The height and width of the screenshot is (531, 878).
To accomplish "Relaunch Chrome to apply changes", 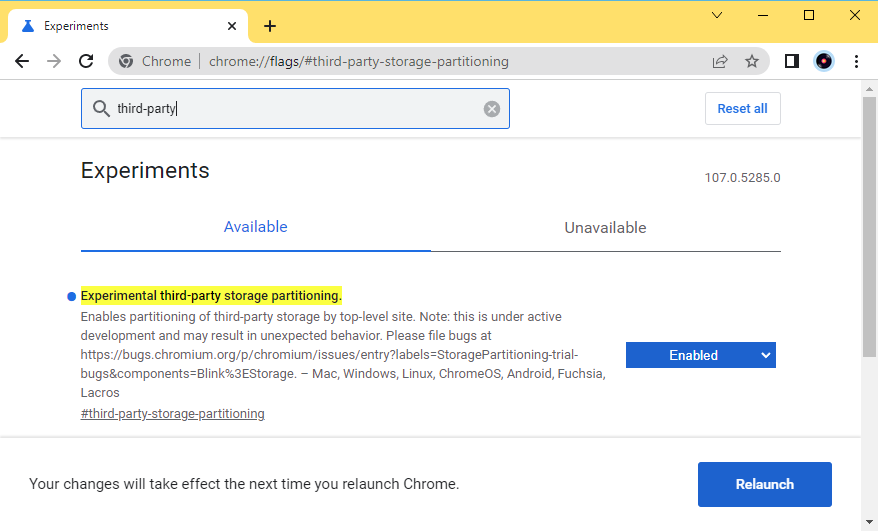I will 764,485.
